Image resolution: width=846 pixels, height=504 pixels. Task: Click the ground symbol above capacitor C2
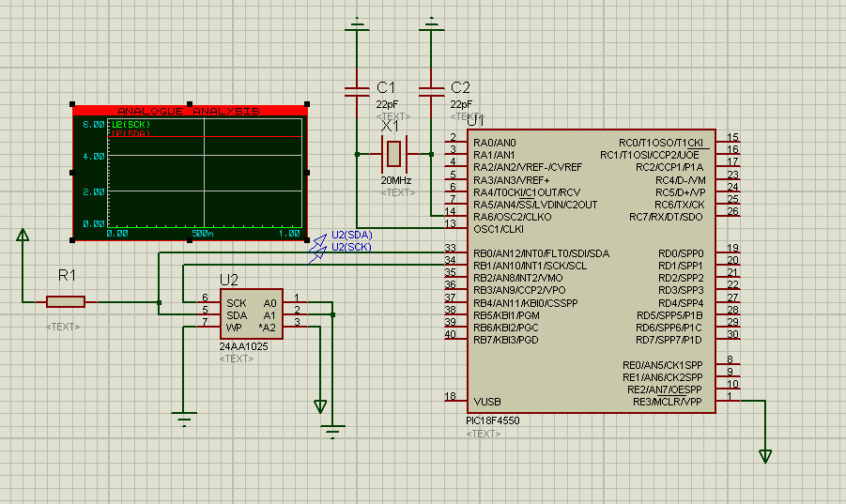(431, 24)
